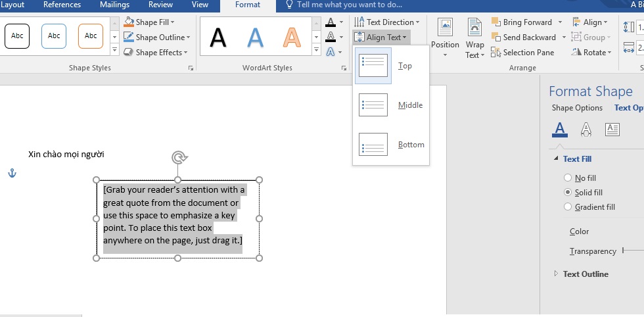Viewport: 644px width, 317px height.
Task: Click the rotation handle above the text box
Action: click(x=179, y=157)
